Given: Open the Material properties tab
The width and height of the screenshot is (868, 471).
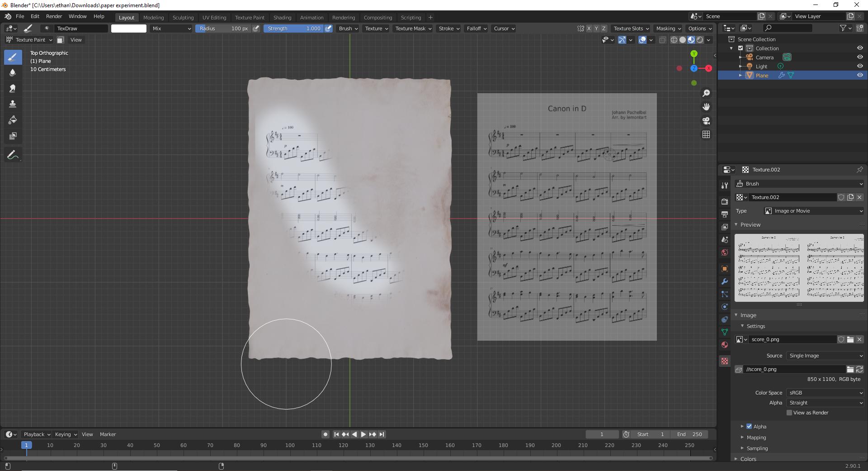Looking at the screenshot, I should (x=725, y=345).
